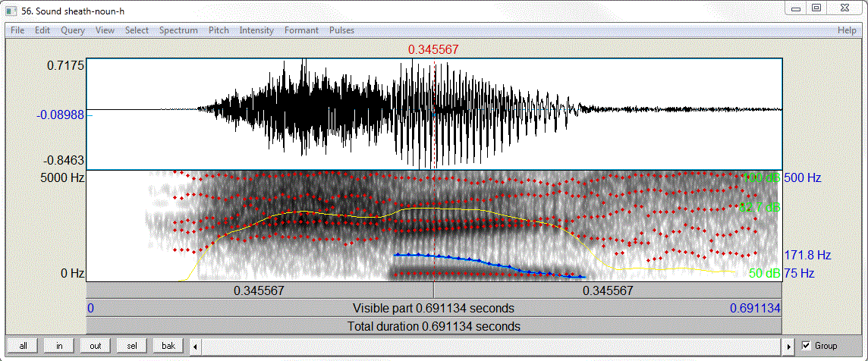Click the window end time 0.691134
The height and width of the screenshot is (361, 868).
755,309
